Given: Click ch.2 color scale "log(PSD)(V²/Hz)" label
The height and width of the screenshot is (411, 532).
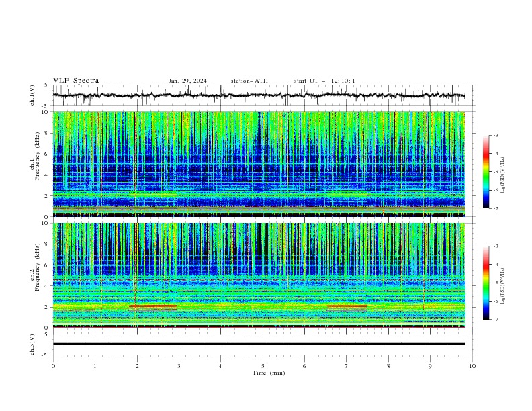Looking at the screenshot, I should pyautogui.click(x=503, y=286).
